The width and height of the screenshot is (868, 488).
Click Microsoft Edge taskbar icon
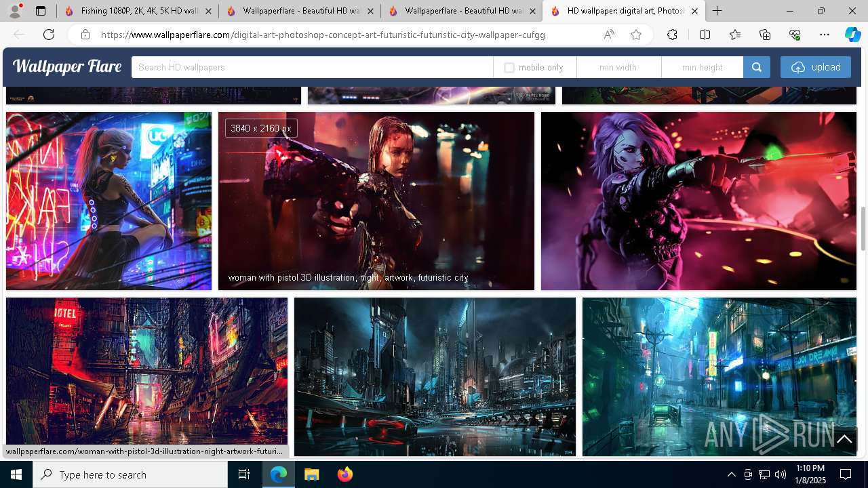pyautogui.click(x=279, y=474)
